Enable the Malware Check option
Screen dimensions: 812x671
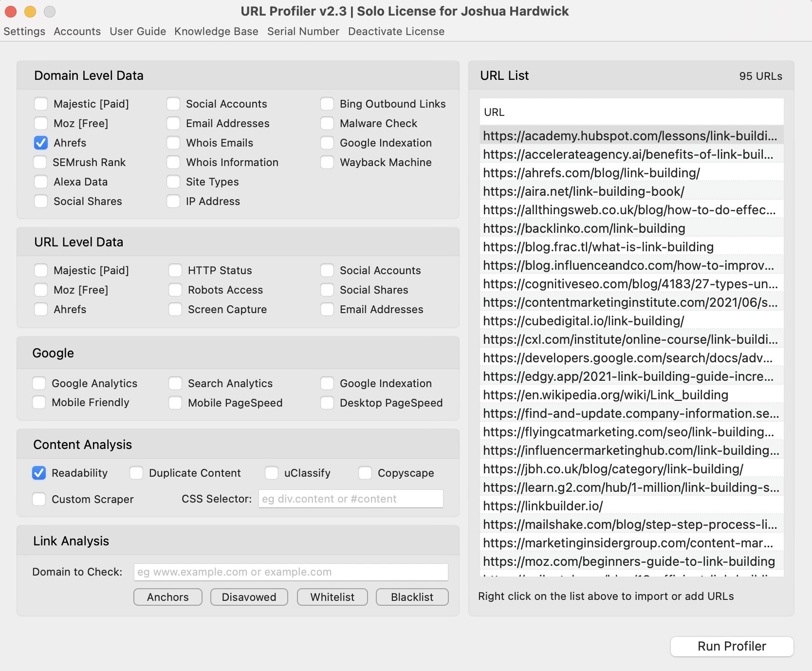(327, 123)
